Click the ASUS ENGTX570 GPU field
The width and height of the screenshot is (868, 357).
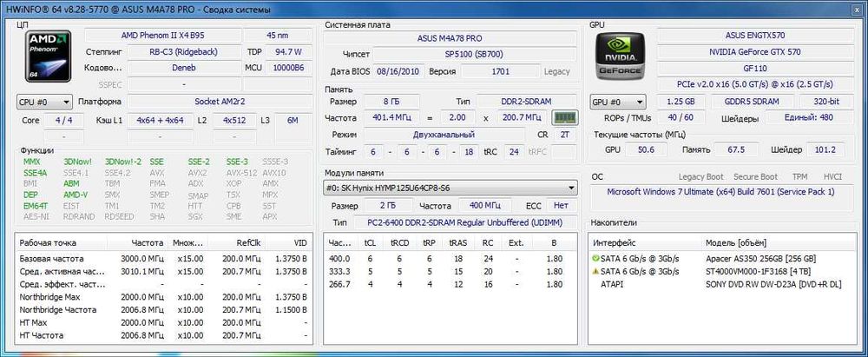pos(756,36)
